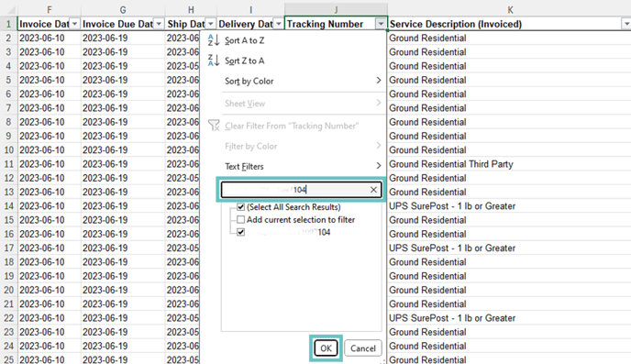Open the Text Filters menu item
The height and width of the screenshot is (364, 631).
[x=293, y=166]
